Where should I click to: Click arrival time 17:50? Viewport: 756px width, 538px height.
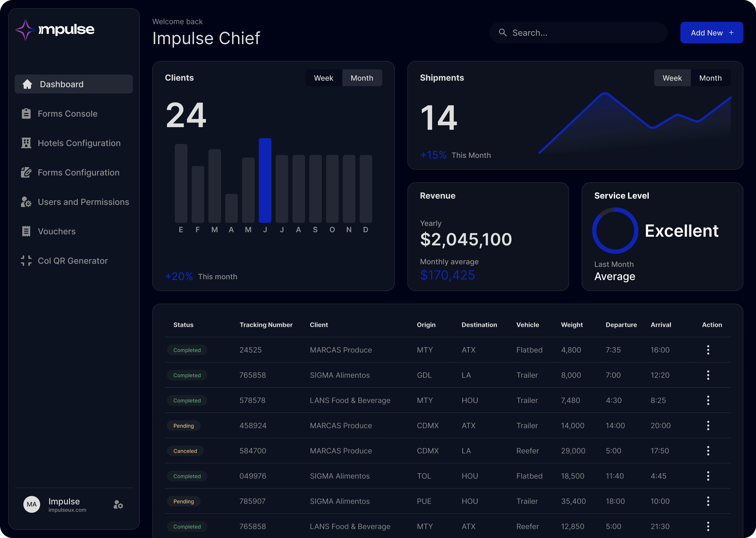pos(660,451)
